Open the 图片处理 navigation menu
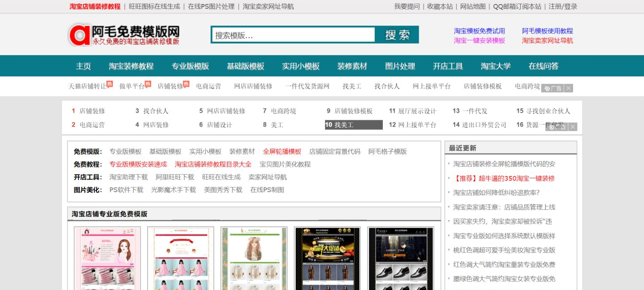Screen dimensions: 644x290 (x=401, y=66)
